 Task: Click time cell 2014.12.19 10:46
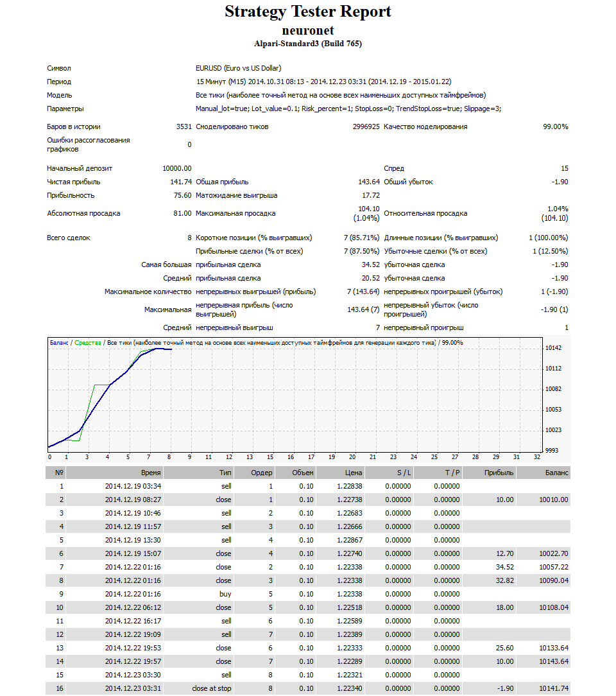pyautogui.click(x=133, y=513)
